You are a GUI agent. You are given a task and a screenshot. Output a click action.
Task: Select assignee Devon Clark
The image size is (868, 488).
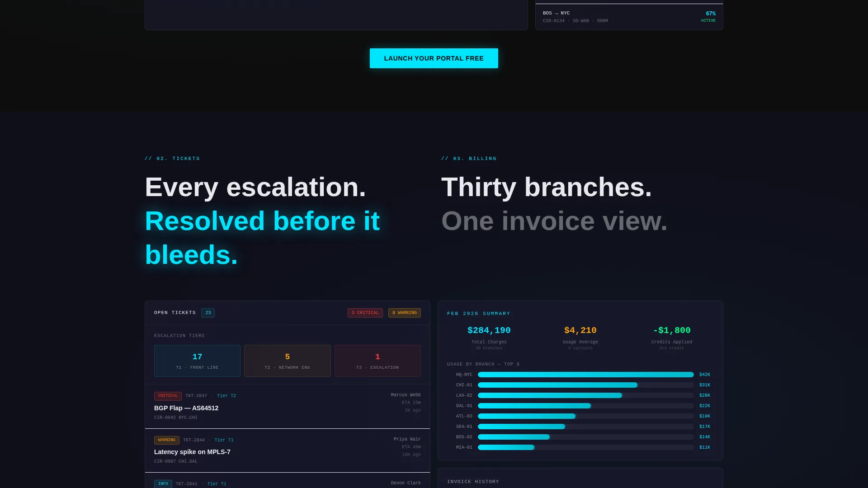pyautogui.click(x=406, y=483)
